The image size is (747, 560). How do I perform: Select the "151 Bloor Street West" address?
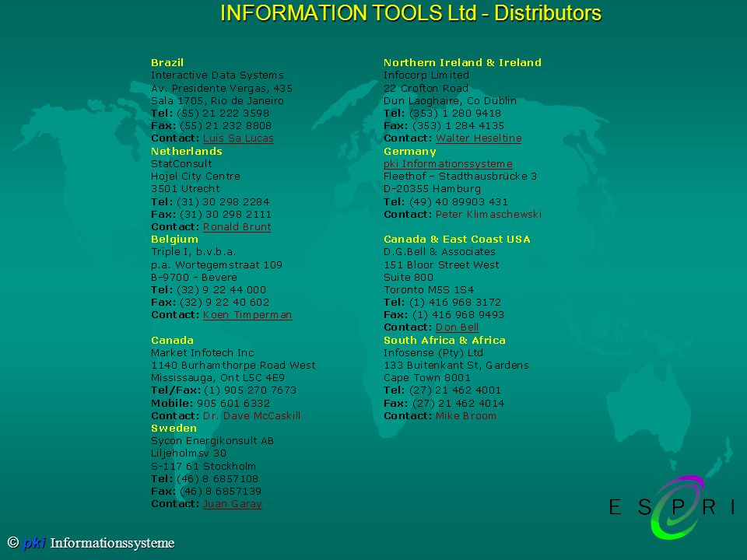[442, 264]
